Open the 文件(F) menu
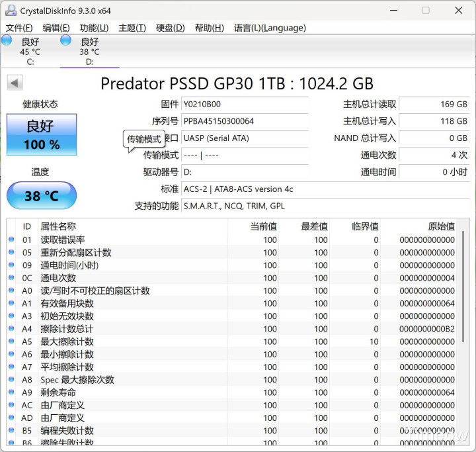The image size is (476, 452). pyautogui.click(x=19, y=28)
